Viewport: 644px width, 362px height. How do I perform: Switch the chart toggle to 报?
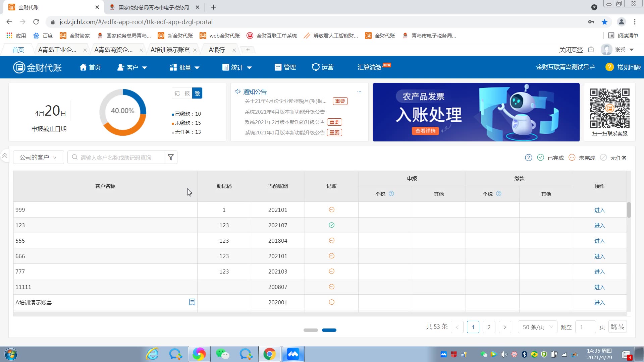point(187,93)
